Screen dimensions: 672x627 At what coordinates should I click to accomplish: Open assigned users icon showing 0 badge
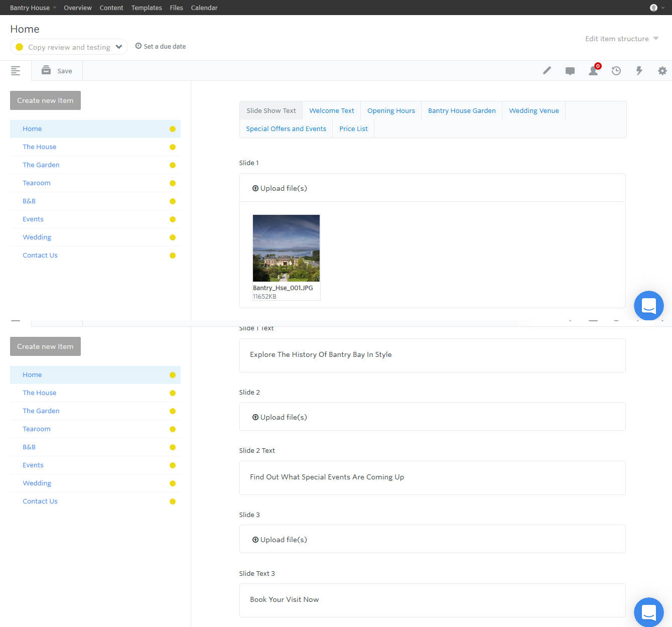click(x=593, y=71)
